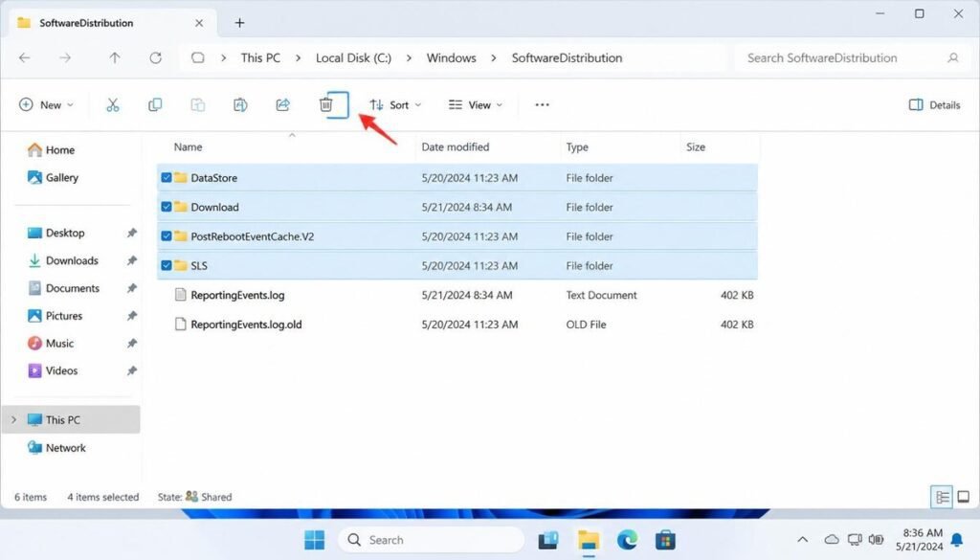Switch to details list view icon
The image size is (980, 560).
(x=942, y=498)
